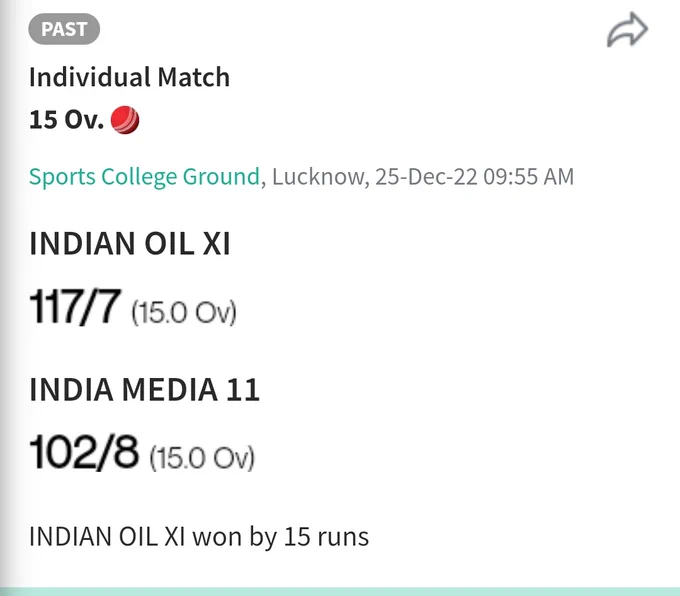Viewport: 680px width, 596px height.
Task: Open the INDIAN OIL XI team name
Action: click(x=129, y=243)
